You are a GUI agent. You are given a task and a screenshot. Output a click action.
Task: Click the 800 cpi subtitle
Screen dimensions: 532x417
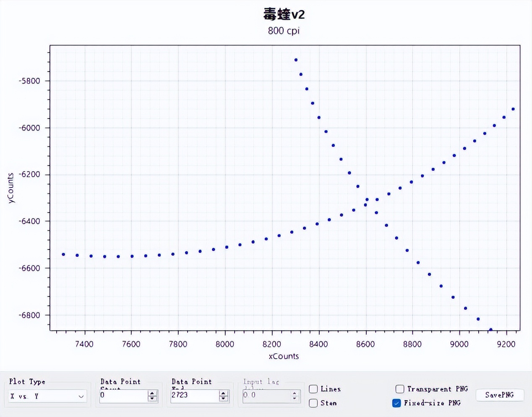[284, 31]
